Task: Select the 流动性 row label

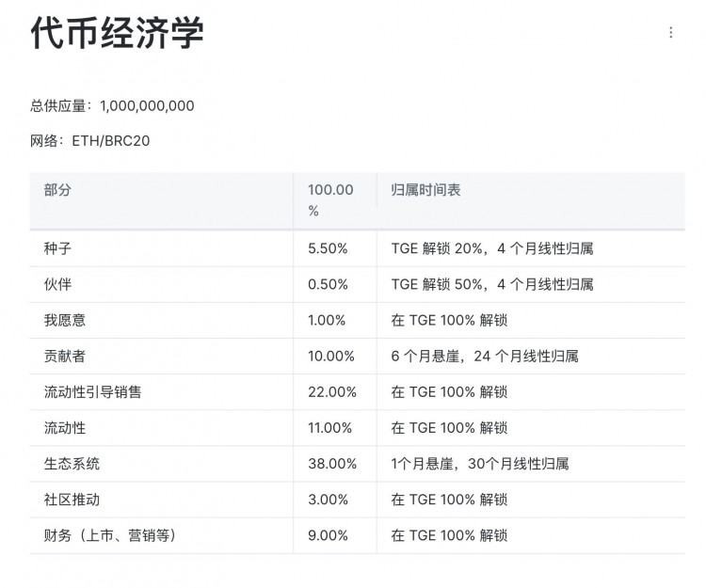Action: [65, 428]
